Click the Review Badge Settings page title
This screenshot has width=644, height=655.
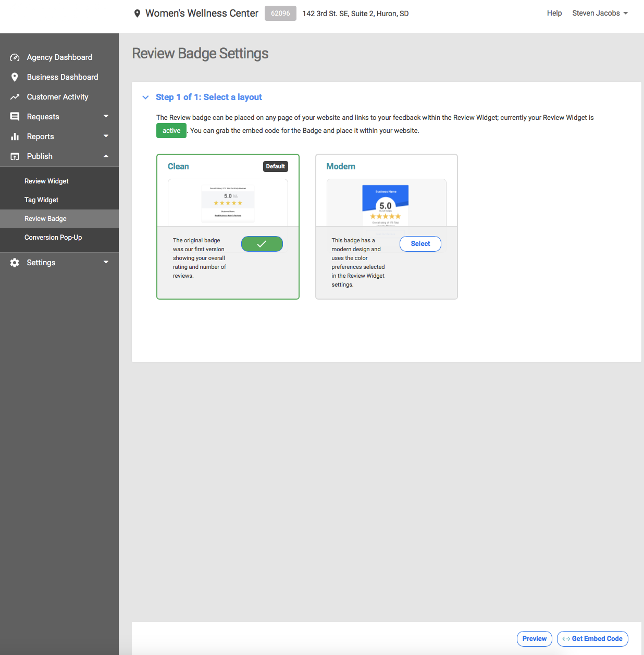[x=200, y=54]
